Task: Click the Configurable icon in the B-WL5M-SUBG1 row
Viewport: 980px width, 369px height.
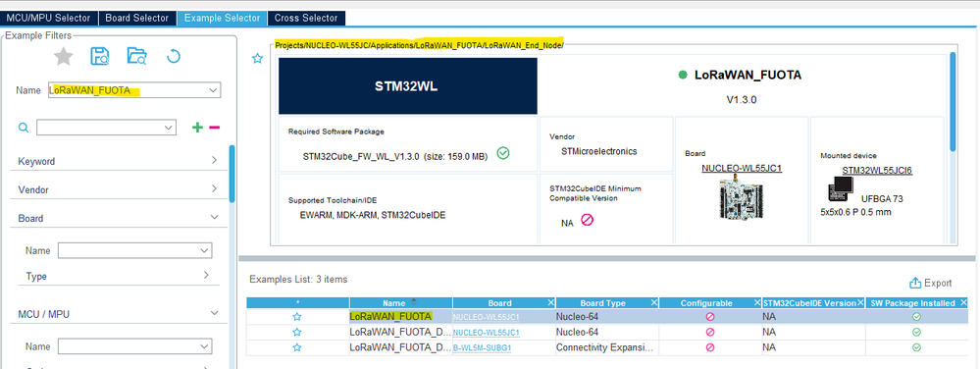Action: click(x=710, y=347)
